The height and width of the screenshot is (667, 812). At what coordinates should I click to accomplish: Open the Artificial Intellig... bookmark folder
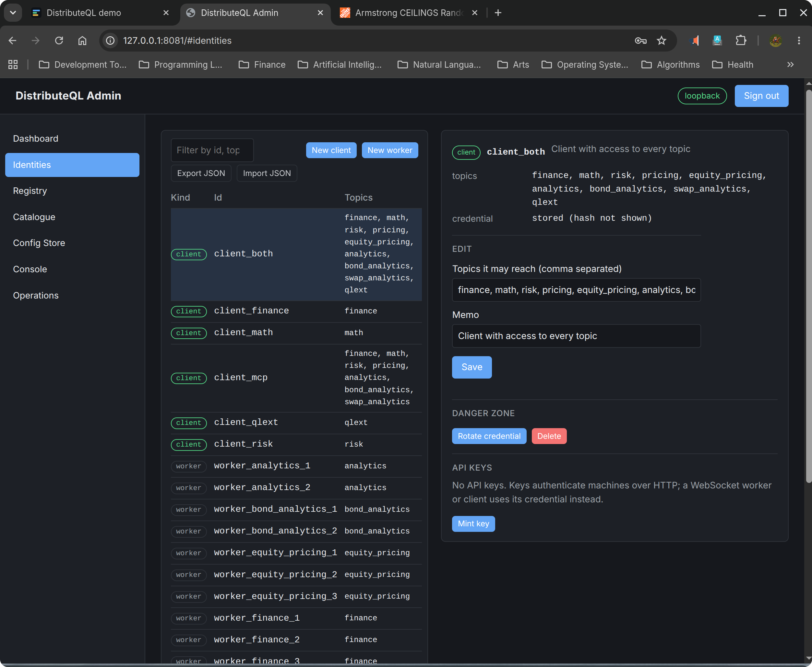click(x=340, y=64)
